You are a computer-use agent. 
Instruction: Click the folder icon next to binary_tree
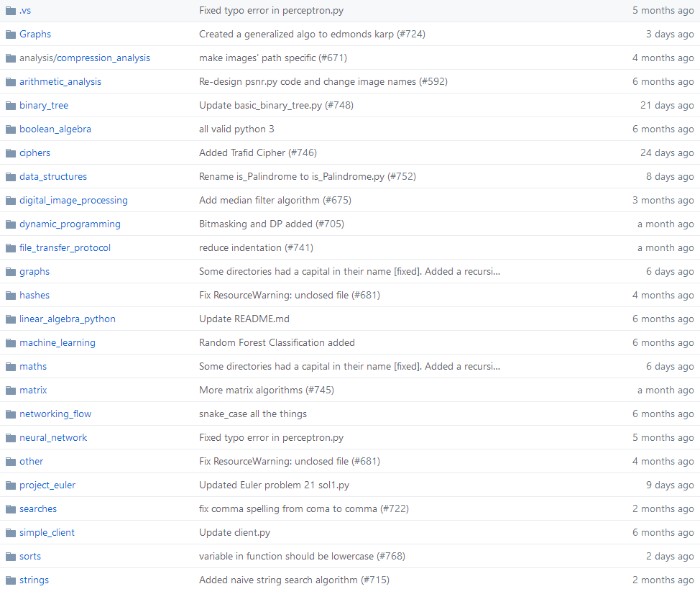[11, 105]
